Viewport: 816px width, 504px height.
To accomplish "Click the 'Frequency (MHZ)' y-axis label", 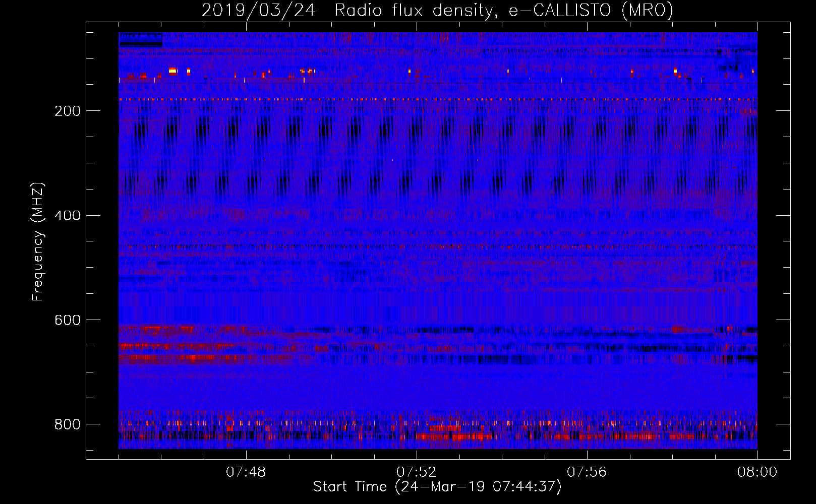I will click(x=37, y=241).
